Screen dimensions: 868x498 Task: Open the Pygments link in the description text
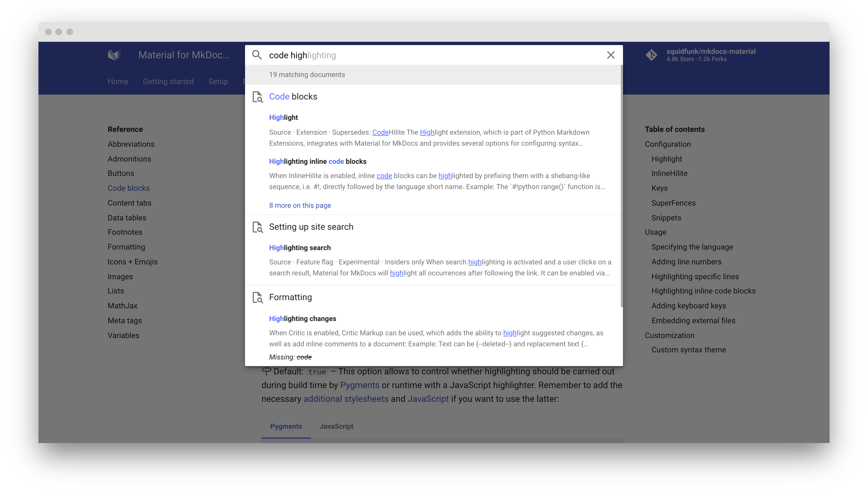[359, 385]
